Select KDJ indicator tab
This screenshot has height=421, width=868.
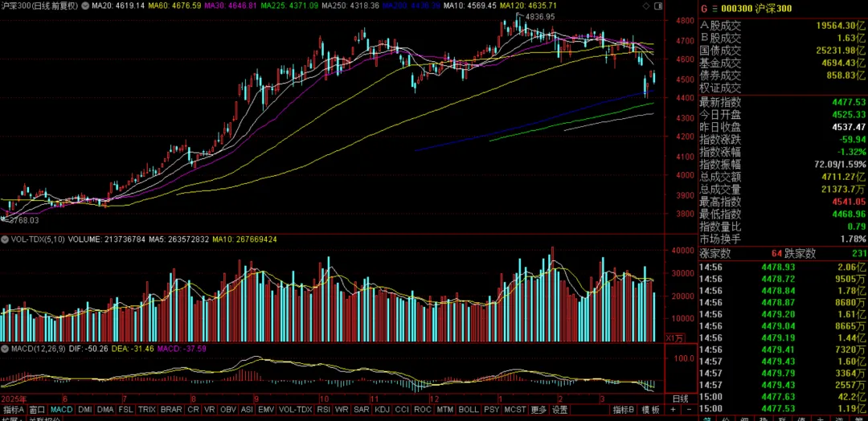pyautogui.click(x=382, y=410)
